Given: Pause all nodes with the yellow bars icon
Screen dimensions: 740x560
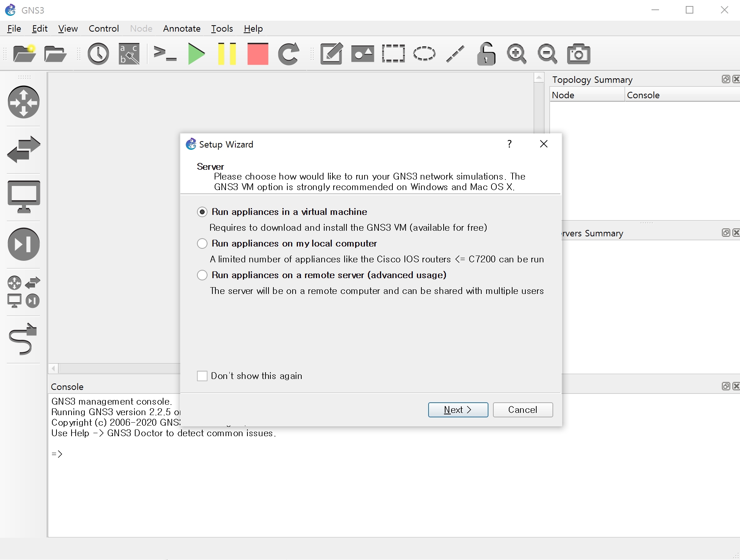Looking at the screenshot, I should coord(227,54).
